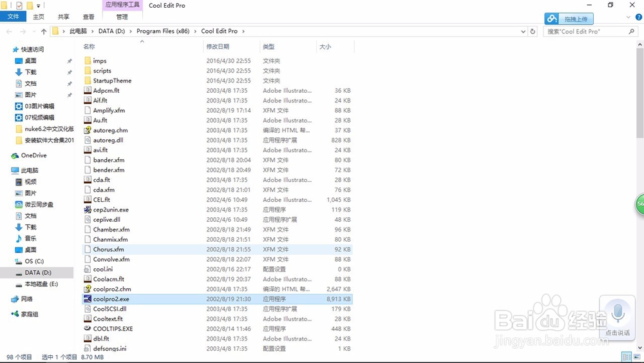The width and height of the screenshot is (644, 363).
Task: Open the 文件 menu
Action: pyautogui.click(x=13, y=17)
